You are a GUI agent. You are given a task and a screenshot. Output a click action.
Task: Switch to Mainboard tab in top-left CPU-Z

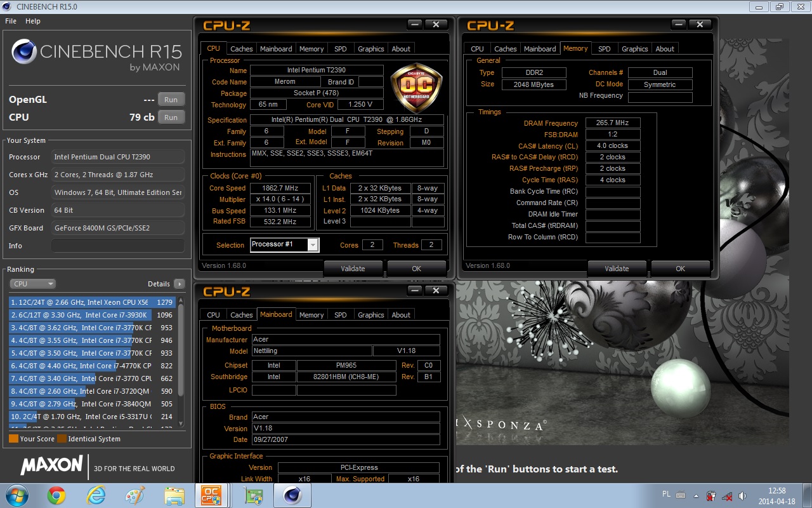coord(276,49)
